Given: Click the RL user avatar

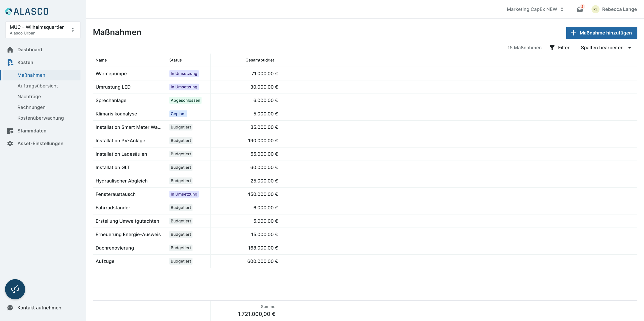Looking at the screenshot, I should 595,9.
